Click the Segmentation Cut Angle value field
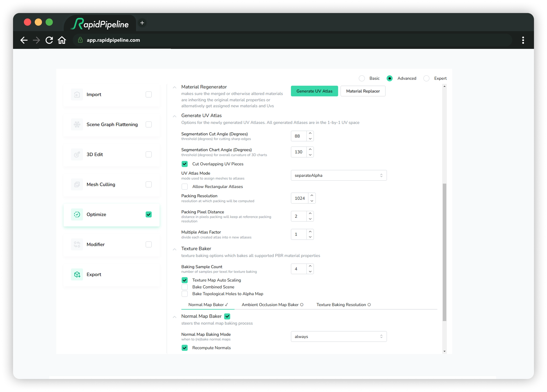Screen dimensions: 547x392 point(299,136)
